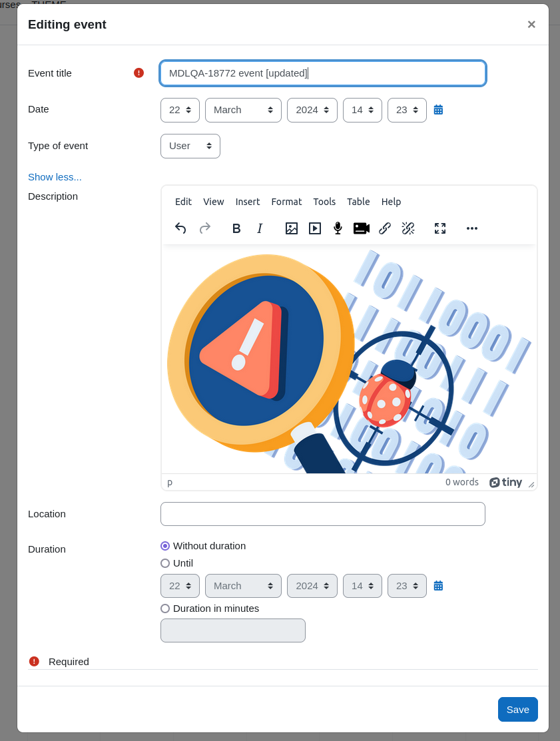
Task: Click the Event title input field
Action: click(x=323, y=73)
